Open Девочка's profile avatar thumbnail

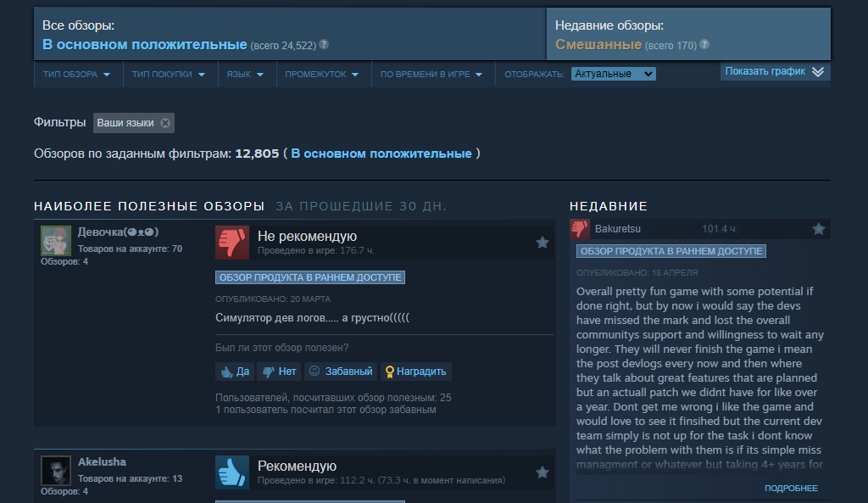(56, 240)
